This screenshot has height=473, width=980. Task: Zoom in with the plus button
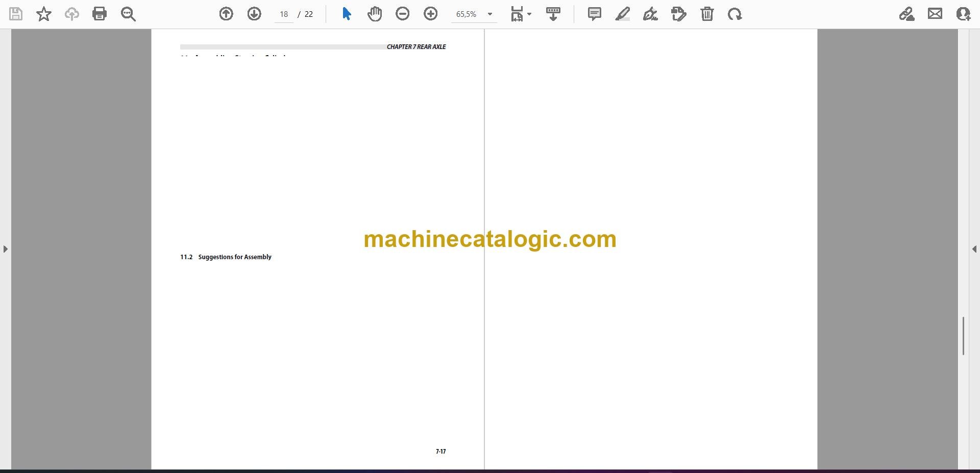pyautogui.click(x=431, y=14)
